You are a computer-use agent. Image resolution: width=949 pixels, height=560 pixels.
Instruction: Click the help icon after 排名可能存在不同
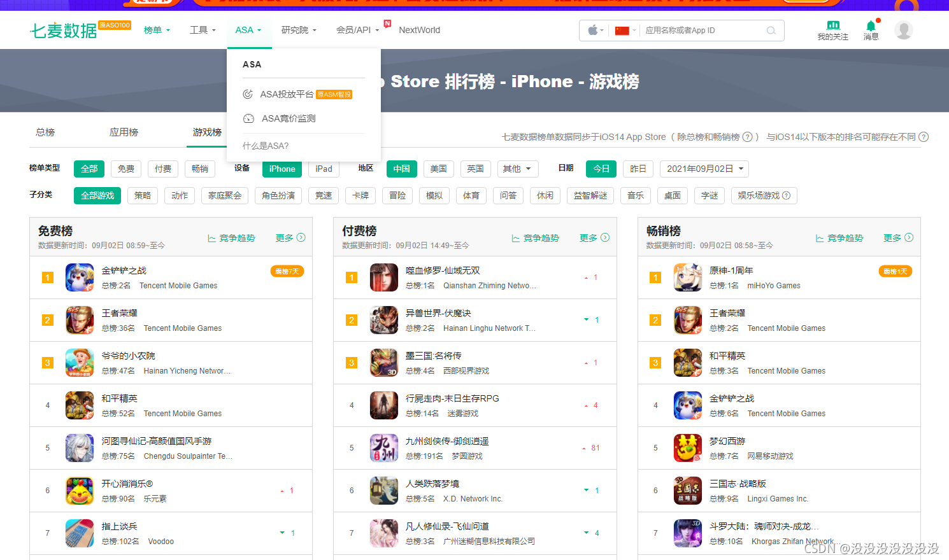point(924,137)
